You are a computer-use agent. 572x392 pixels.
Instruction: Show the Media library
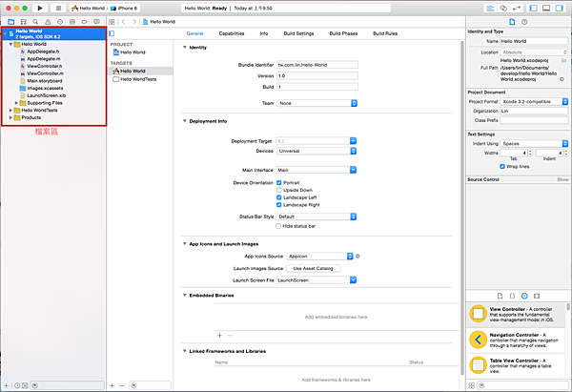[x=537, y=296]
